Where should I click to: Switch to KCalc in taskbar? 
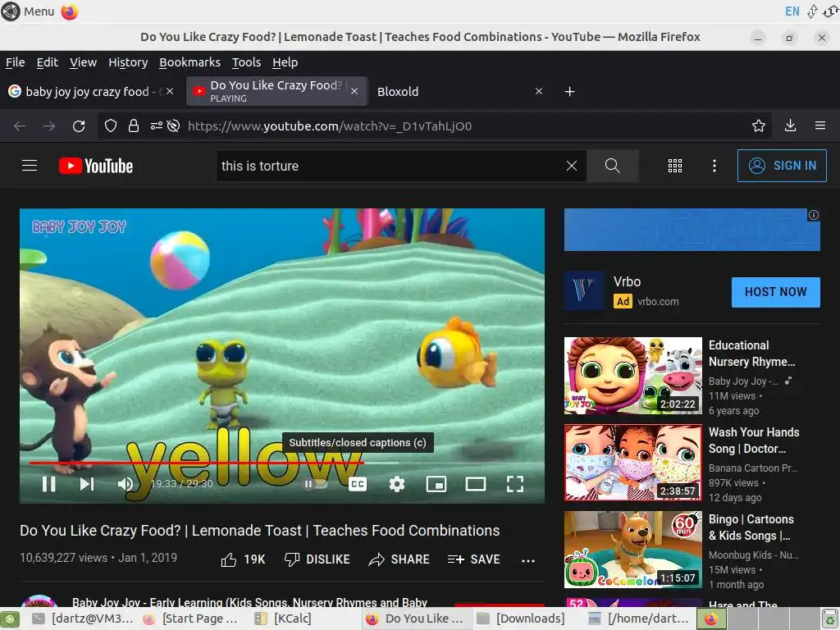tap(282, 619)
